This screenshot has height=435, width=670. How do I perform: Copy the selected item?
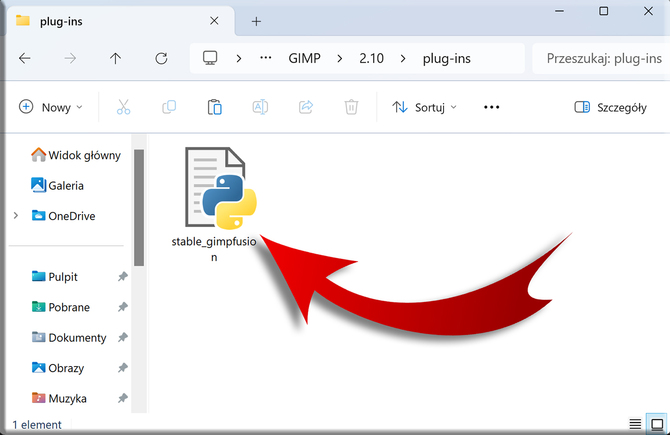(169, 107)
